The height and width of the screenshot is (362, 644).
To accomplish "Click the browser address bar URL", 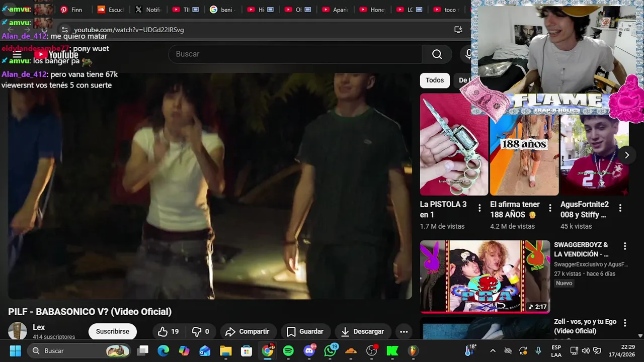I will [x=129, y=30].
